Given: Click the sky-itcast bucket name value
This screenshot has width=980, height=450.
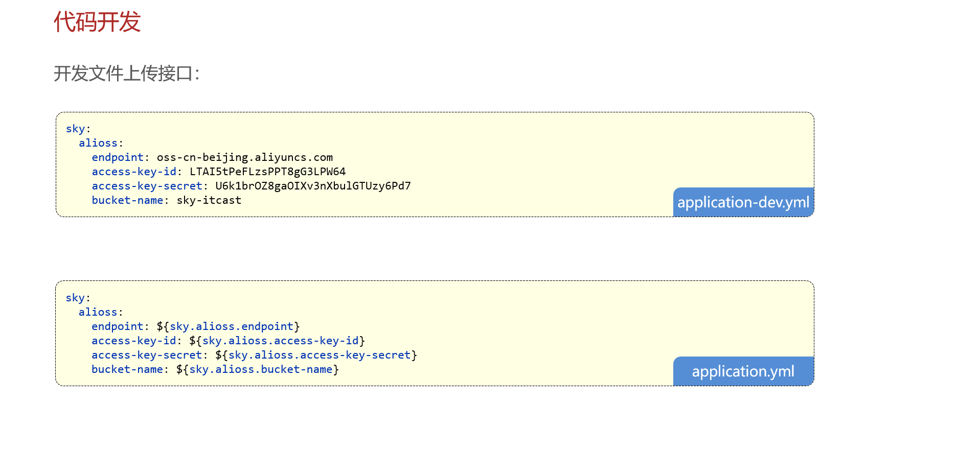Looking at the screenshot, I should (209, 200).
